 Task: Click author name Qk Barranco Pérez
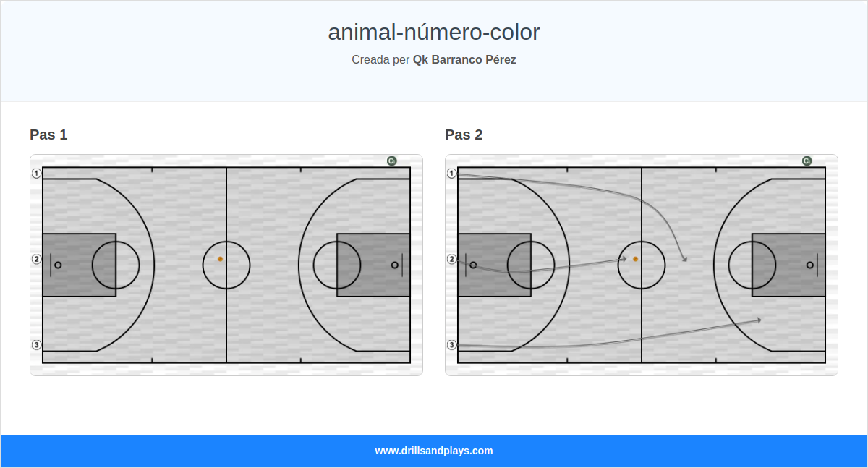tap(464, 60)
